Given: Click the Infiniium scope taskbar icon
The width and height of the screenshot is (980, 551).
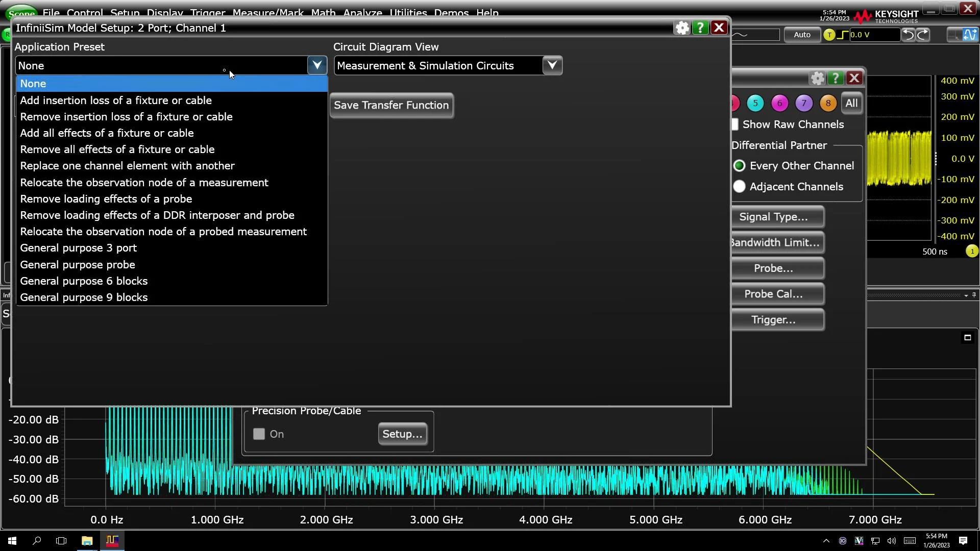Looking at the screenshot, I should click(112, 541).
